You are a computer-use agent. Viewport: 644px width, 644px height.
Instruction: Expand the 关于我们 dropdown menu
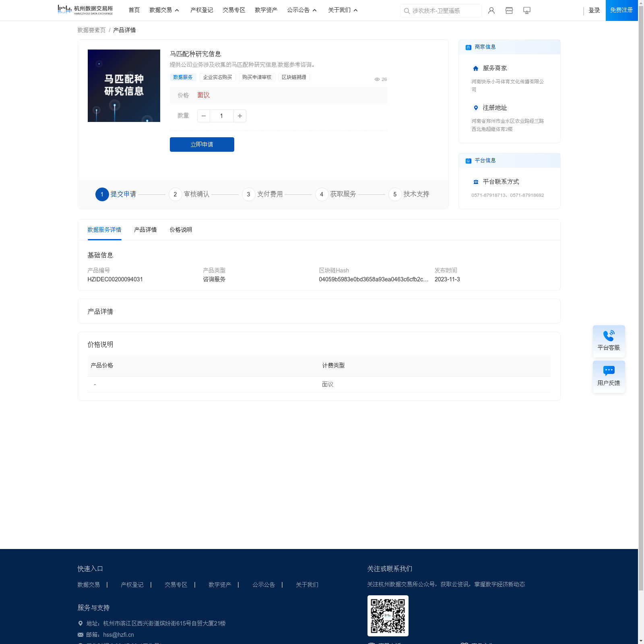pos(343,10)
